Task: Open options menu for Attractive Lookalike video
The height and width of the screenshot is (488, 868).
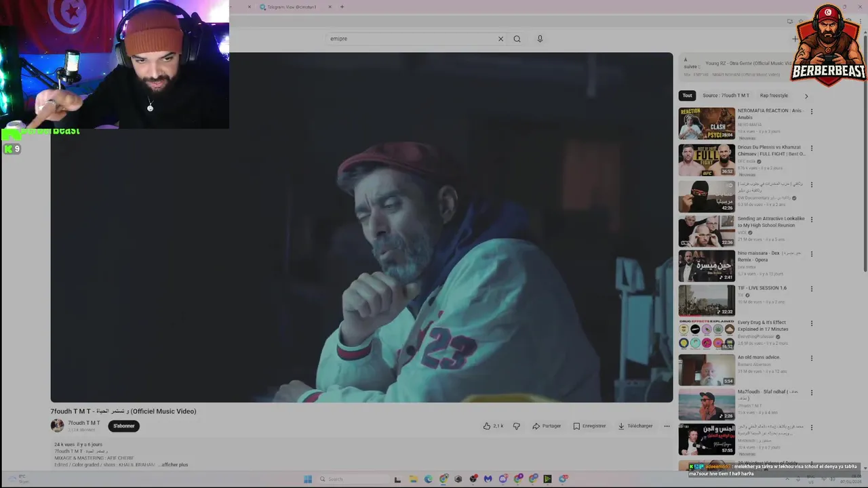Action: pyautogui.click(x=811, y=220)
